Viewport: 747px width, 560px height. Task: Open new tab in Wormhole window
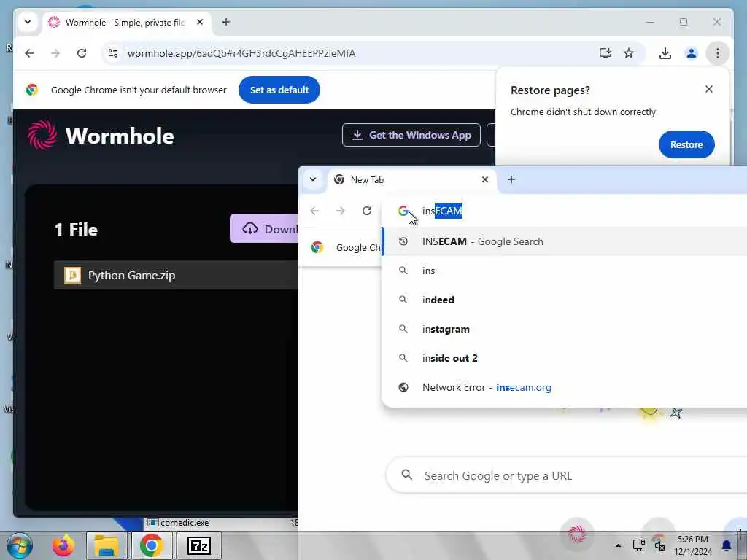coord(226,22)
